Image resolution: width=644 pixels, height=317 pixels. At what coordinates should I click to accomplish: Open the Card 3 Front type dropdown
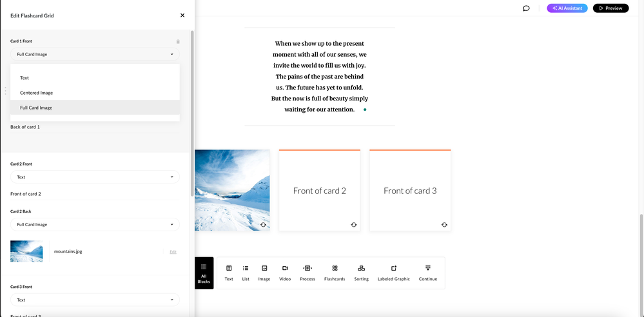[95, 300]
